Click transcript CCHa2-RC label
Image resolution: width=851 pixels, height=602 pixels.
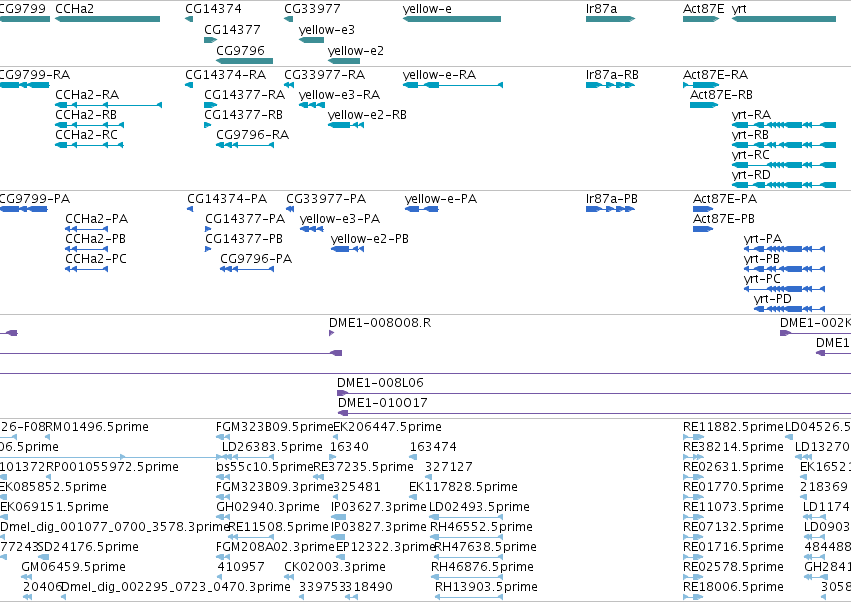tap(86, 135)
